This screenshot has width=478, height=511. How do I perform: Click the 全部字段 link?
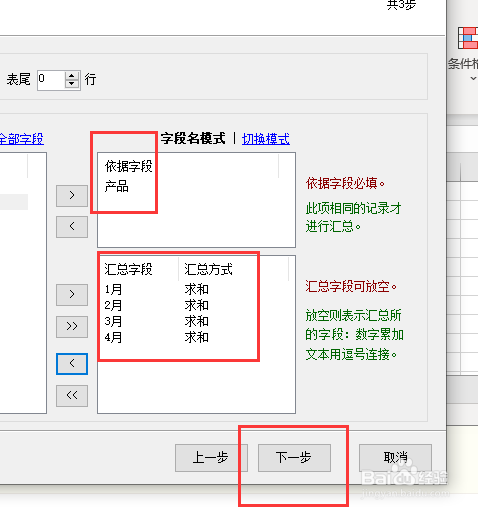tap(21, 139)
